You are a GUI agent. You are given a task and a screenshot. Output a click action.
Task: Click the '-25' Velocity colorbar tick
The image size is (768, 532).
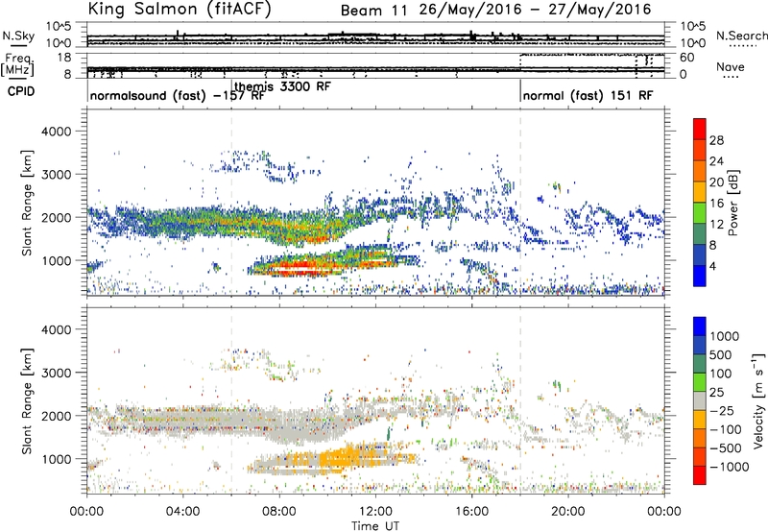pyautogui.click(x=722, y=411)
